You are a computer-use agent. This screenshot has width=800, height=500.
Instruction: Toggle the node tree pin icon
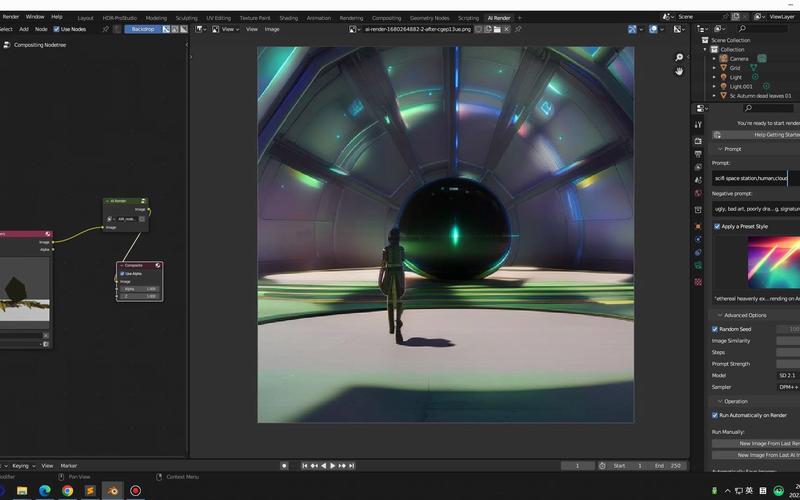106,30
